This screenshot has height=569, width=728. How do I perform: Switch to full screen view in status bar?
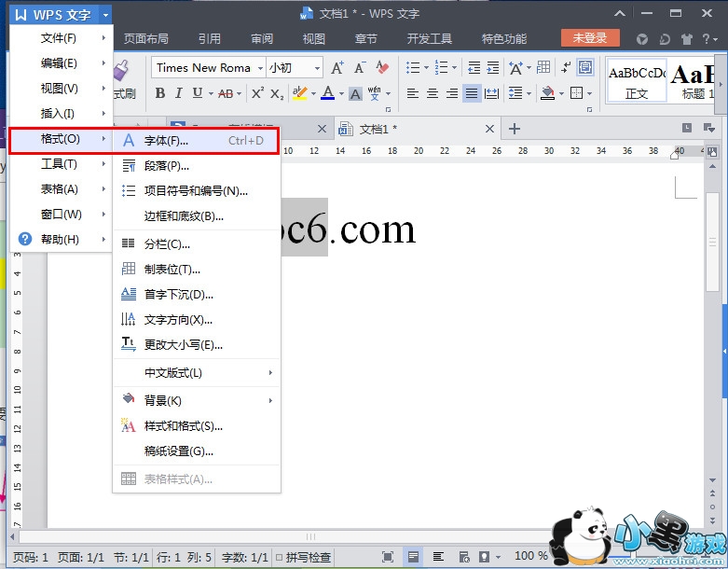tap(388, 557)
